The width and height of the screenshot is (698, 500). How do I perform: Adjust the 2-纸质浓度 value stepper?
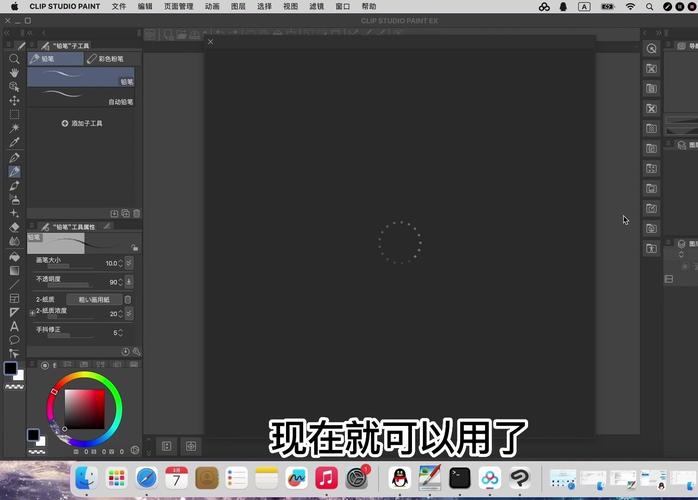point(120,314)
